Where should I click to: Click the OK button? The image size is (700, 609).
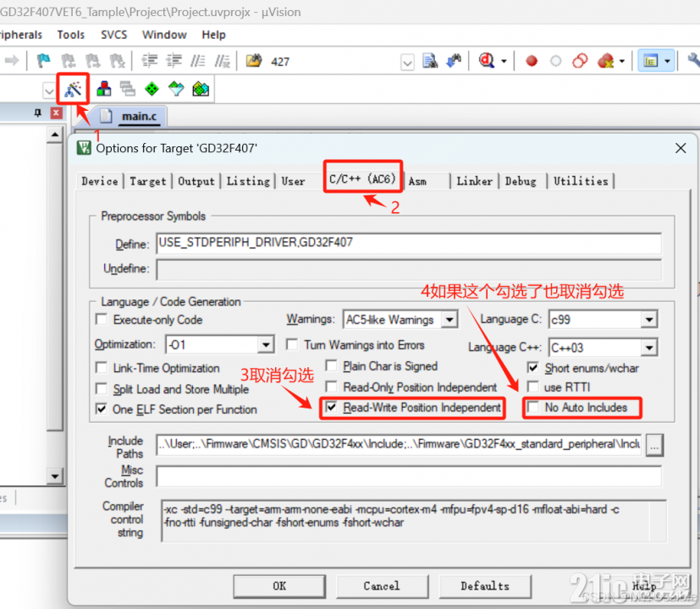coord(279,586)
